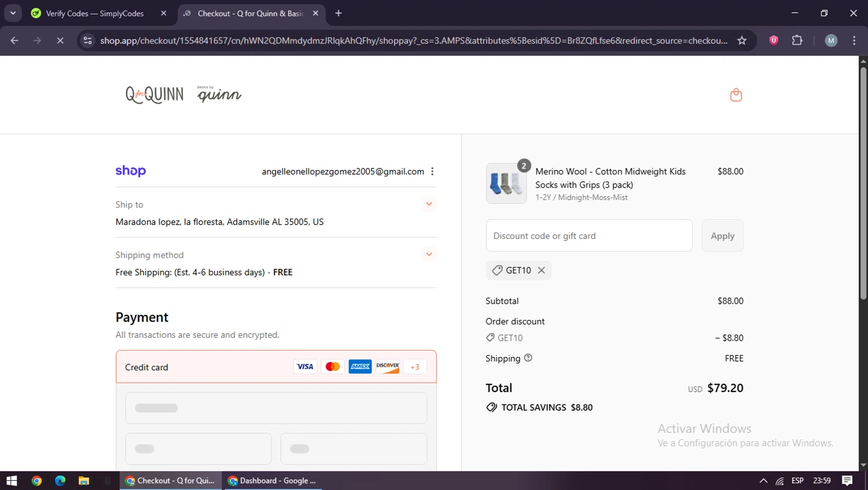Click the Discover card icon
This screenshot has width=868, height=490.
388,367
